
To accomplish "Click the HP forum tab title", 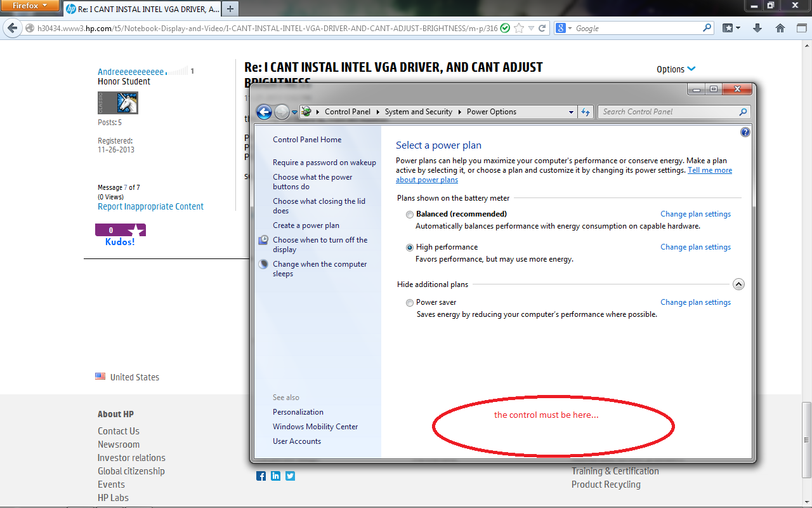I will 149,9.
